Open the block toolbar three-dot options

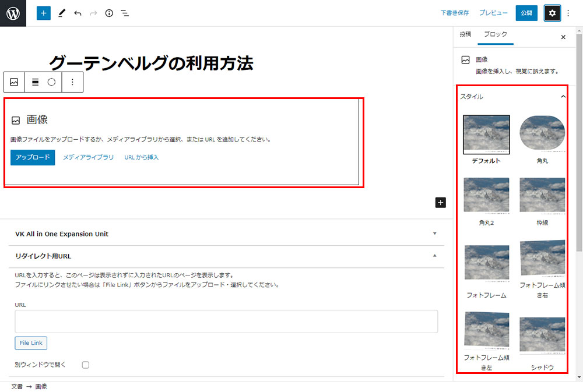click(72, 82)
